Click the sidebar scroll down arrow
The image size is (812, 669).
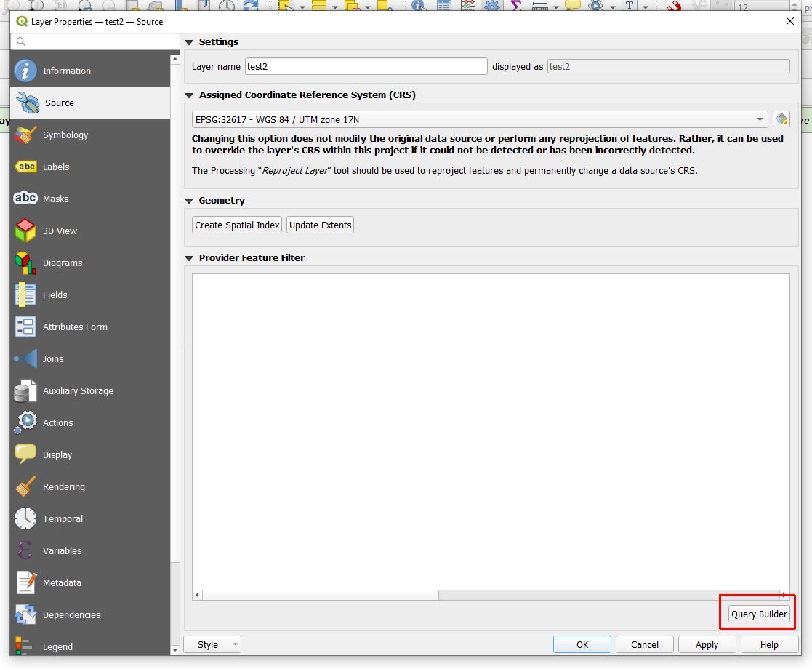coord(175,649)
